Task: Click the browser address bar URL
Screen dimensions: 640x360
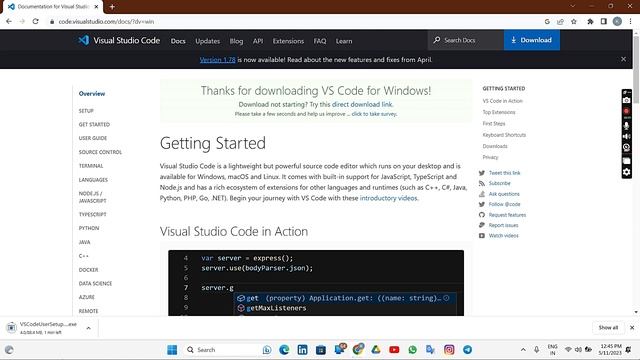Action: click(106, 22)
